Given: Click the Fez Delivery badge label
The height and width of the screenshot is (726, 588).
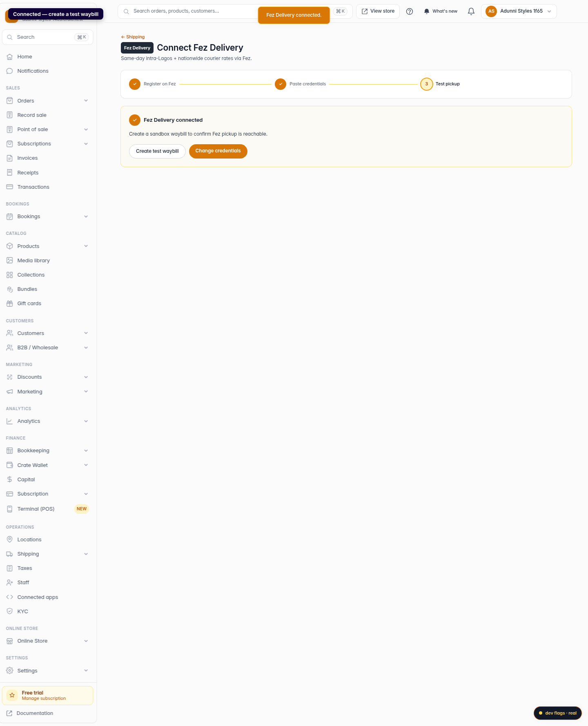Looking at the screenshot, I should [x=137, y=48].
